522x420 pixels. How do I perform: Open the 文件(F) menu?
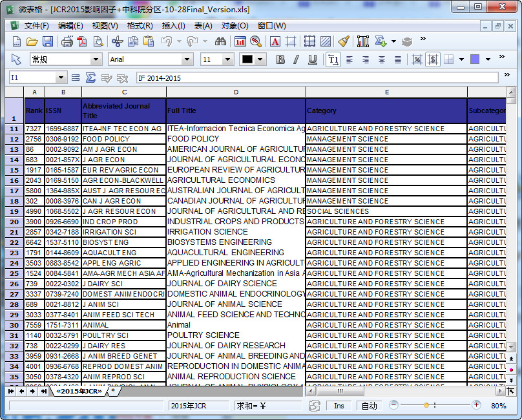[x=36, y=26]
